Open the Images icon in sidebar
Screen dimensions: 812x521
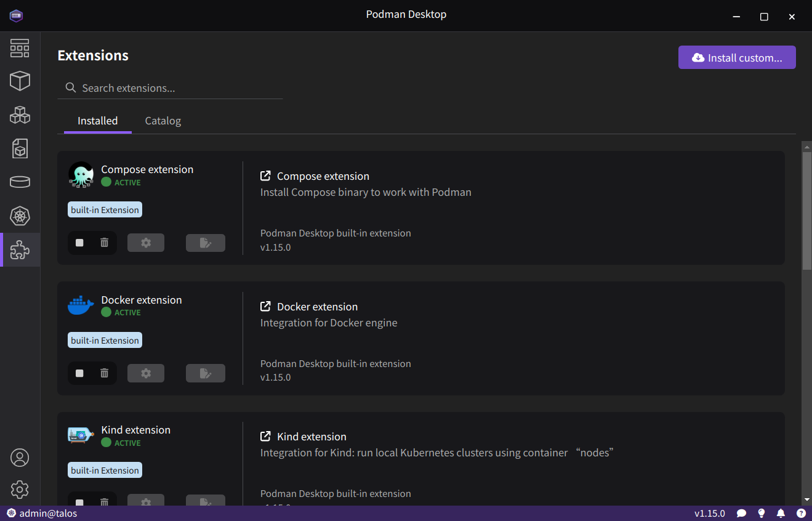[x=20, y=148]
